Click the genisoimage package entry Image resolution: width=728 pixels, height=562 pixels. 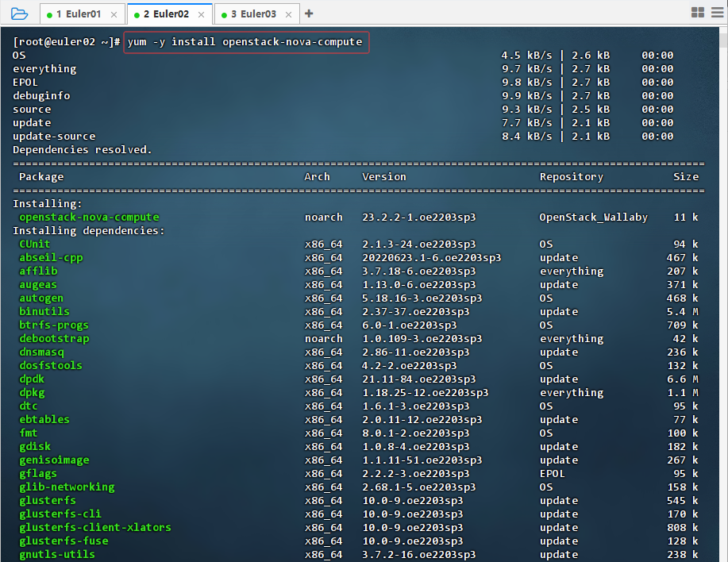point(54,460)
